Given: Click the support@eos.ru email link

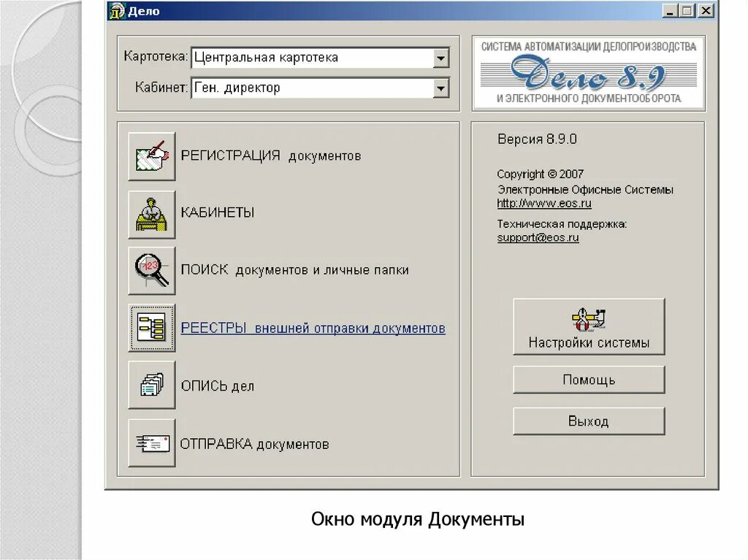Looking at the screenshot, I should pyautogui.click(x=538, y=237).
